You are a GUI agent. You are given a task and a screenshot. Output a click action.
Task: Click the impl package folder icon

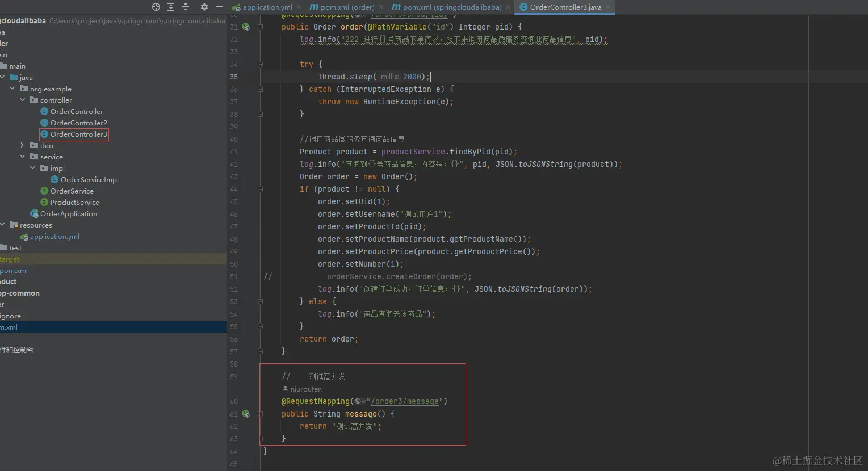[x=44, y=169]
